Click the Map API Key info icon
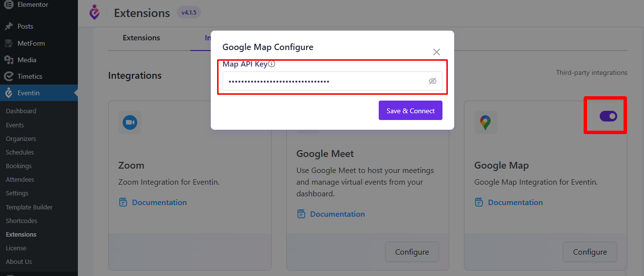The width and height of the screenshot is (644, 276). pos(272,64)
